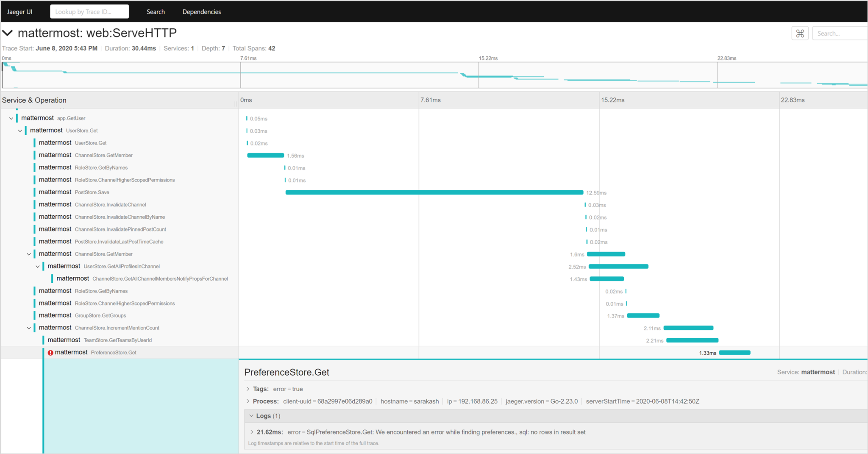Focus the Lookup by Trace ID field
This screenshot has width=868, height=454.
(89, 12)
